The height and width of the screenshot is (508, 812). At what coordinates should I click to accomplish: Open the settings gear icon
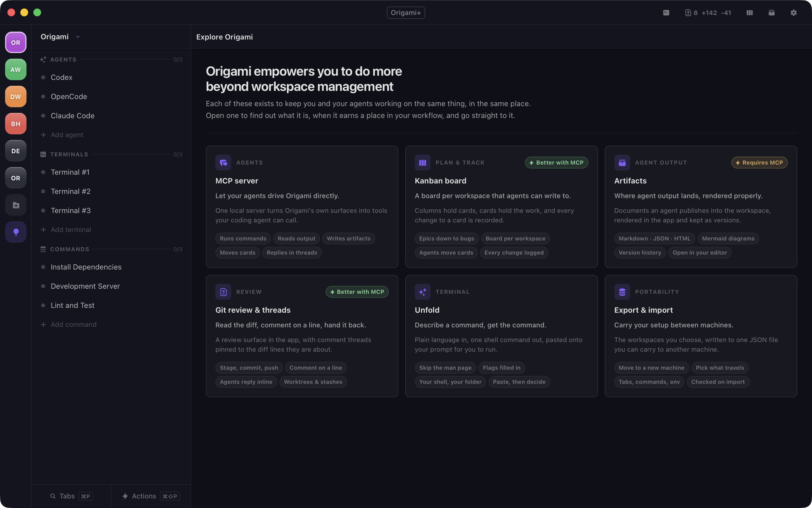[x=794, y=13]
